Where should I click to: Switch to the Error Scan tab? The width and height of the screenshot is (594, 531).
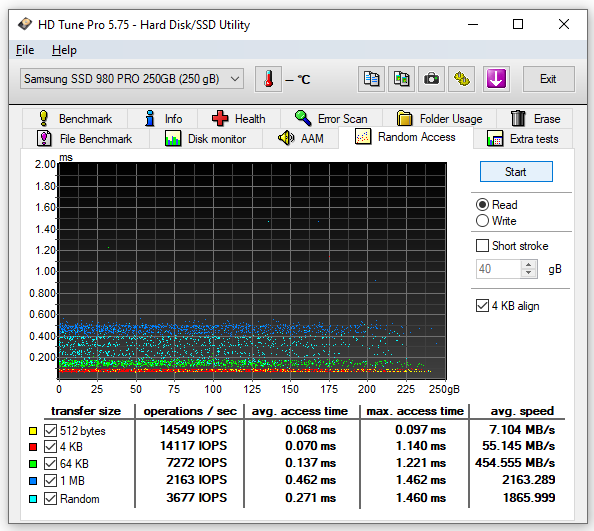click(331, 119)
